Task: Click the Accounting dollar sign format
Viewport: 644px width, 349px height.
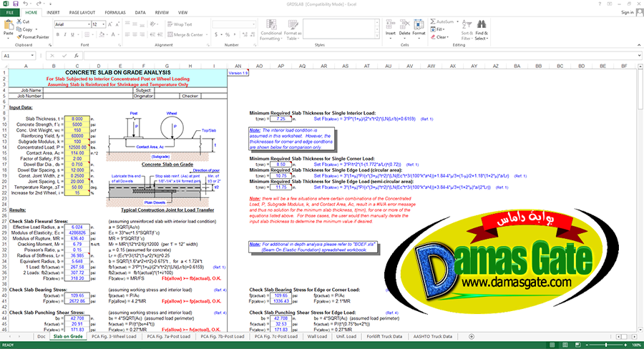Action: pyautogui.click(x=216, y=35)
